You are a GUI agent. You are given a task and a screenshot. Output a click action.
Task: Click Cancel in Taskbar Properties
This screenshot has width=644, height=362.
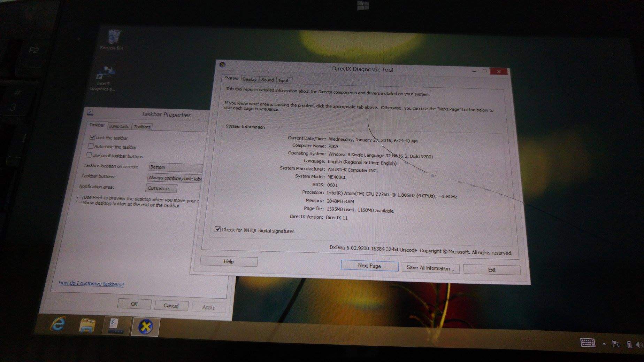(171, 306)
